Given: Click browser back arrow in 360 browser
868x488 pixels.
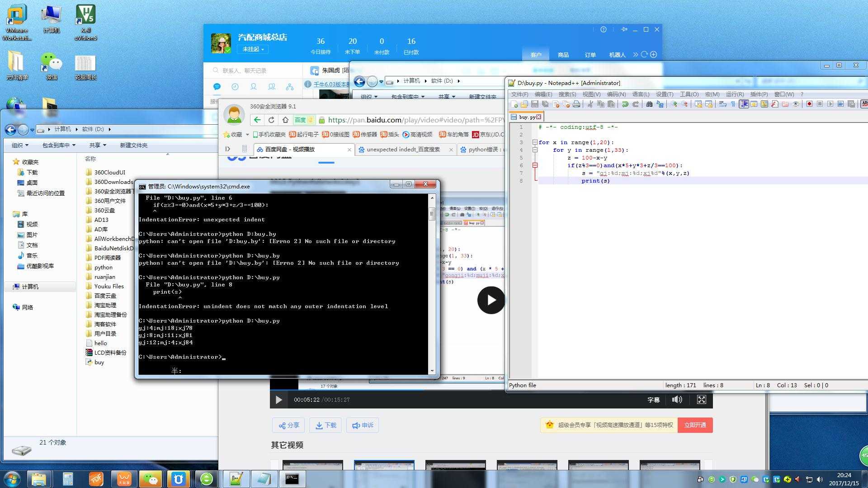Looking at the screenshot, I should 257,120.
